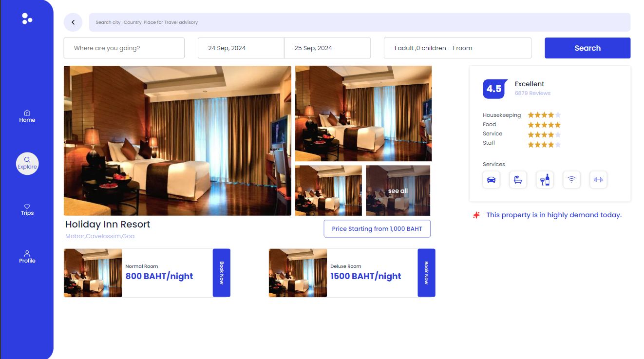This screenshot has width=644, height=359.
Task: Click the 'Where are you going?' field
Action: click(124, 48)
